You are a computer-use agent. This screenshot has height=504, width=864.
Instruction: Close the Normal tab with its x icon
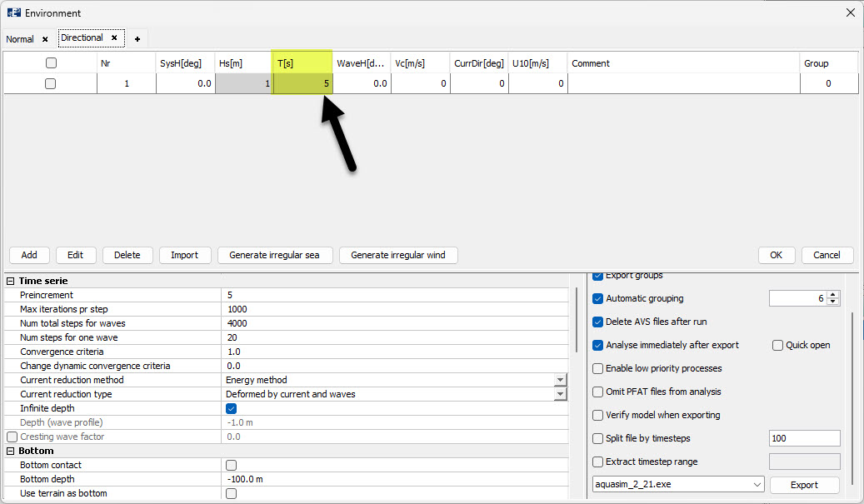tap(45, 38)
